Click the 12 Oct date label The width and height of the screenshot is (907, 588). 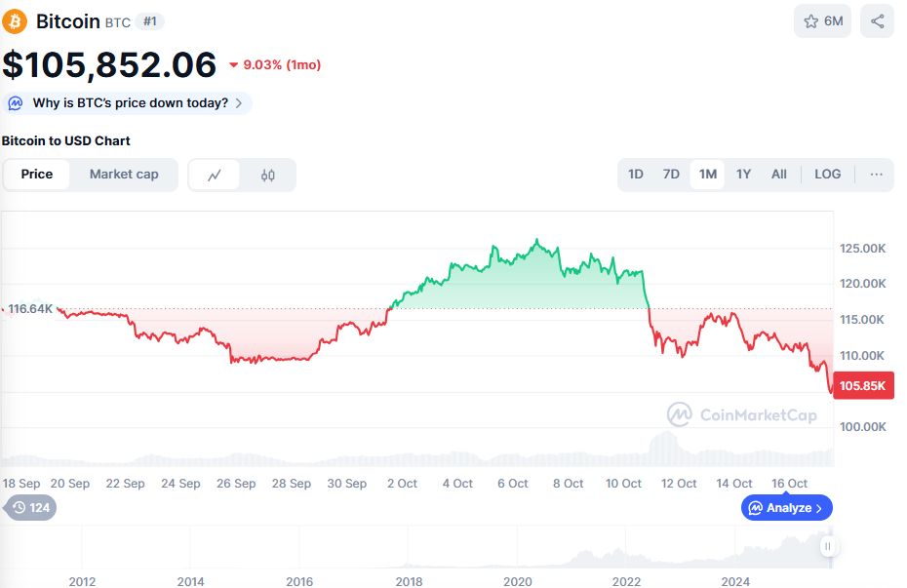[x=679, y=484]
